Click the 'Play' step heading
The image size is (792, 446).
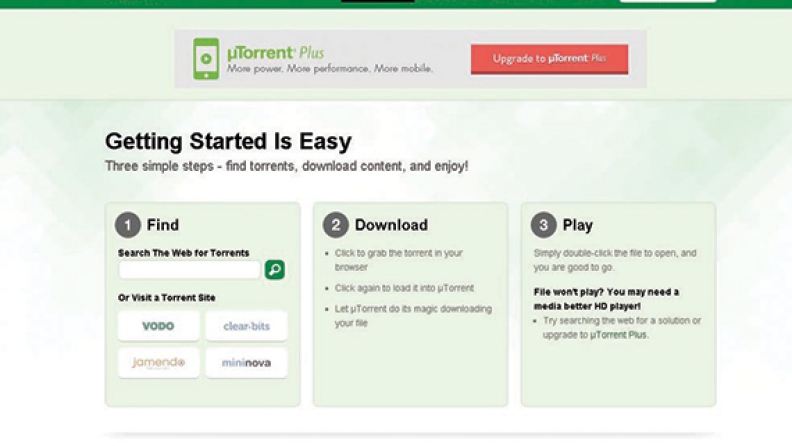pyautogui.click(x=578, y=225)
